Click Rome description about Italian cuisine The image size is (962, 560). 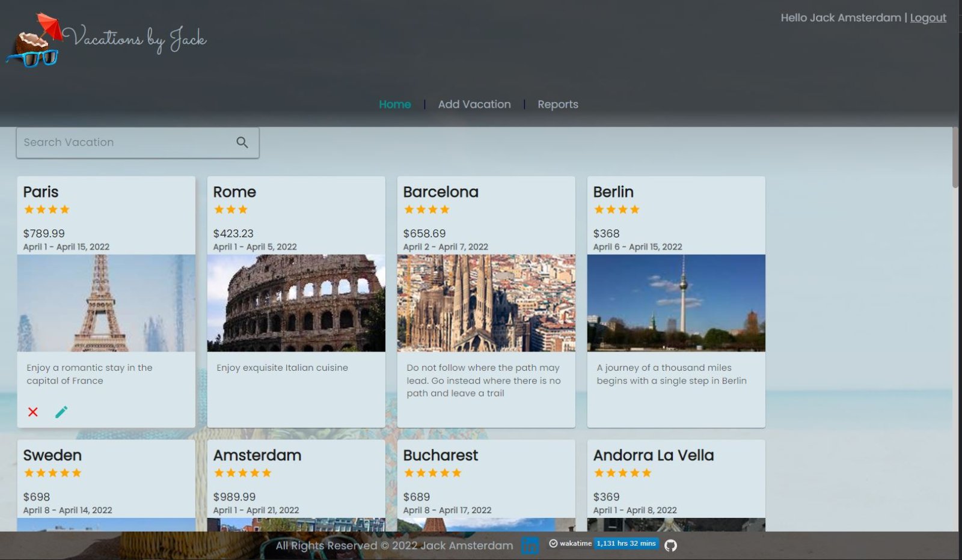(282, 368)
